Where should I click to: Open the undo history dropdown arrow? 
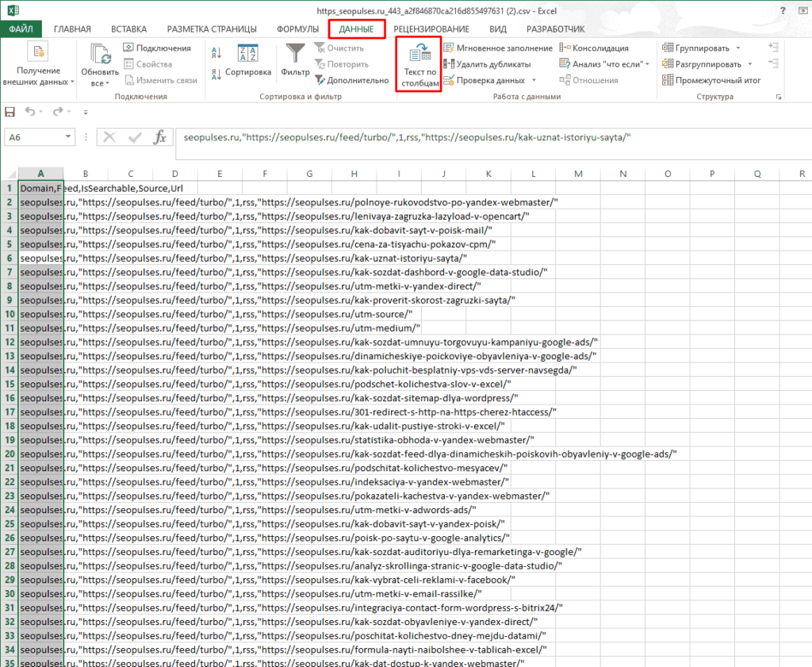click(x=41, y=112)
